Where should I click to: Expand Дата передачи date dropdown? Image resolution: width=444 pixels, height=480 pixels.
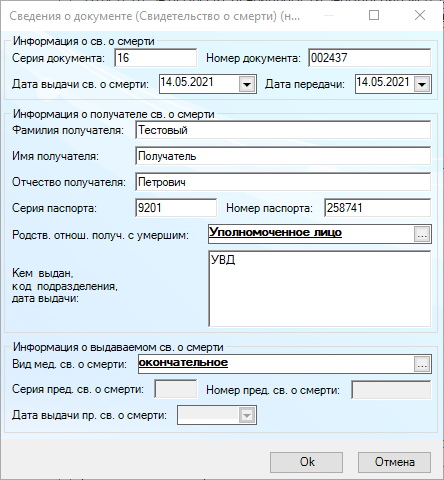pyautogui.click(x=422, y=84)
